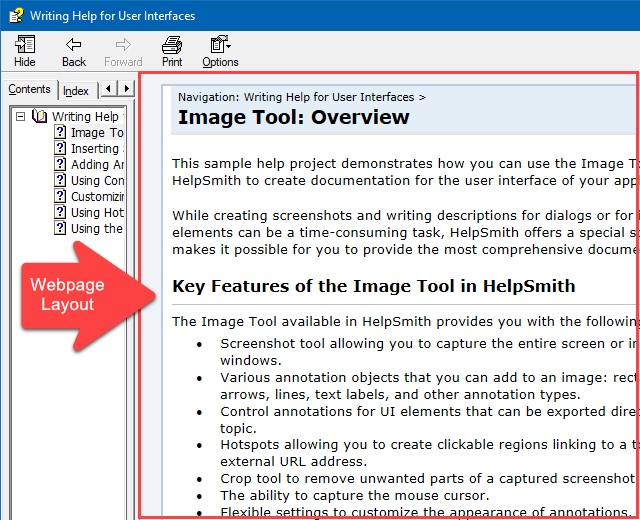Click the left tab scroll arrow
The height and width of the screenshot is (520, 640).
[109, 89]
